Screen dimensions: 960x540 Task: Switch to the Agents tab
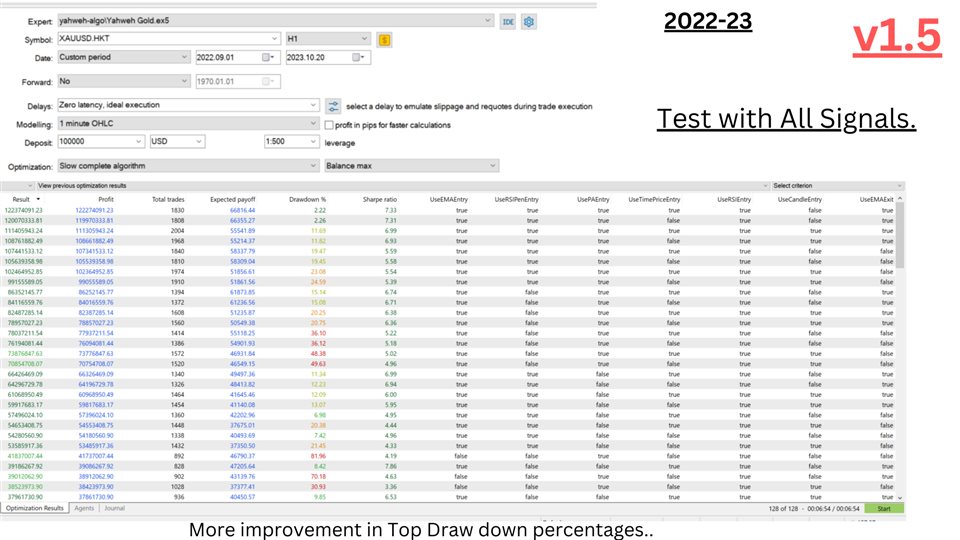coord(84,508)
